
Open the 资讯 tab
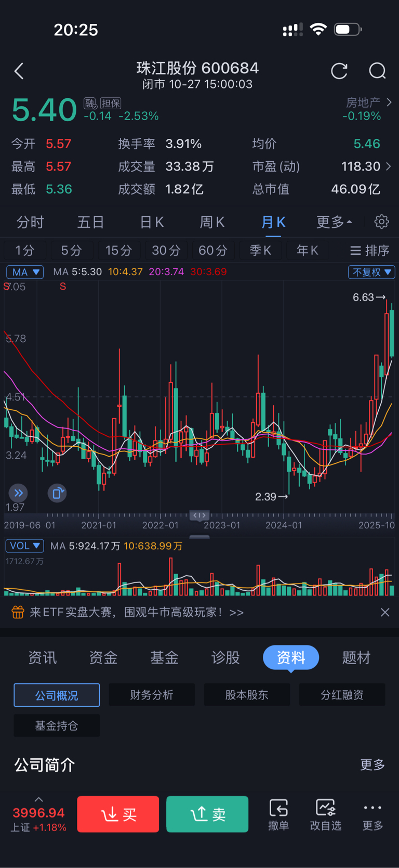42,658
